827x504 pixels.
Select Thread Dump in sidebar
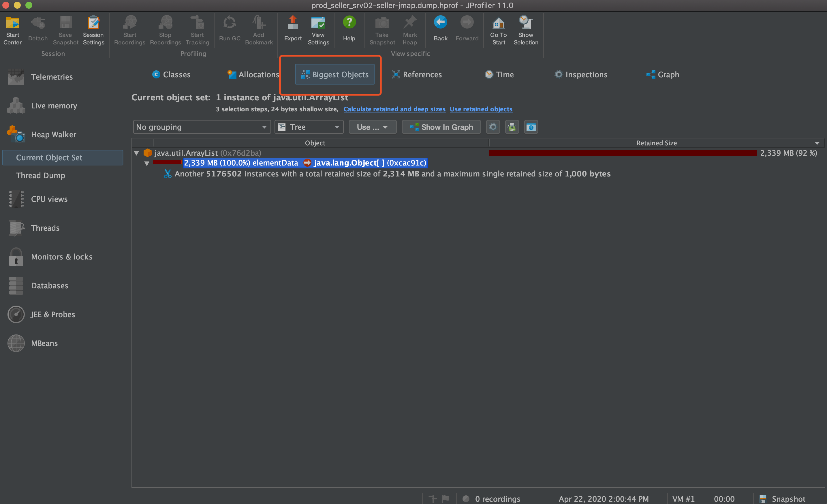[x=41, y=176]
